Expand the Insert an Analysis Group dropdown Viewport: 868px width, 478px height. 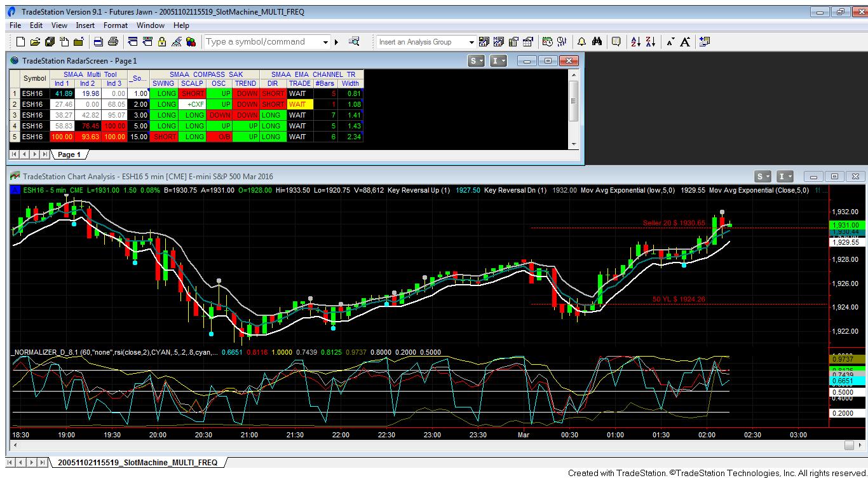click(x=471, y=42)
